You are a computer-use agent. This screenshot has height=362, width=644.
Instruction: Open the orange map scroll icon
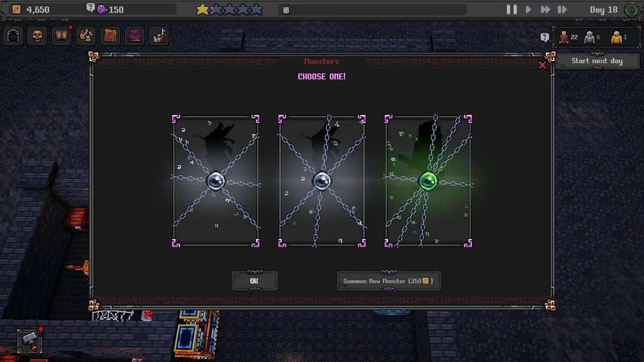tap(111, 36)
